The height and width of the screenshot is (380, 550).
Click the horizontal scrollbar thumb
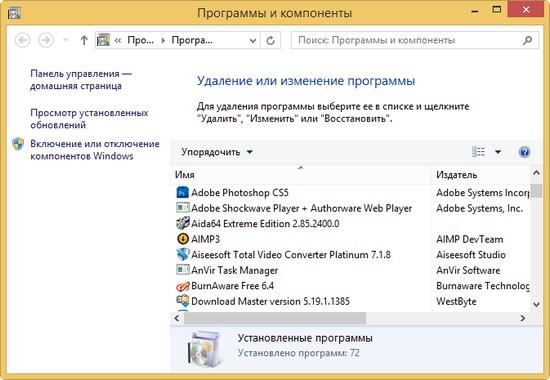(275, 318)
